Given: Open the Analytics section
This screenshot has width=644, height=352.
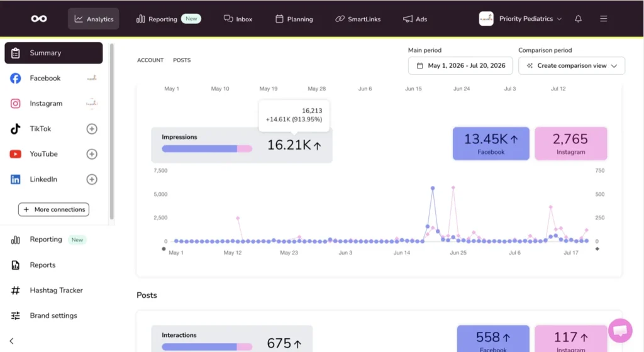Looking at the screenshot, I should (94, 19).
